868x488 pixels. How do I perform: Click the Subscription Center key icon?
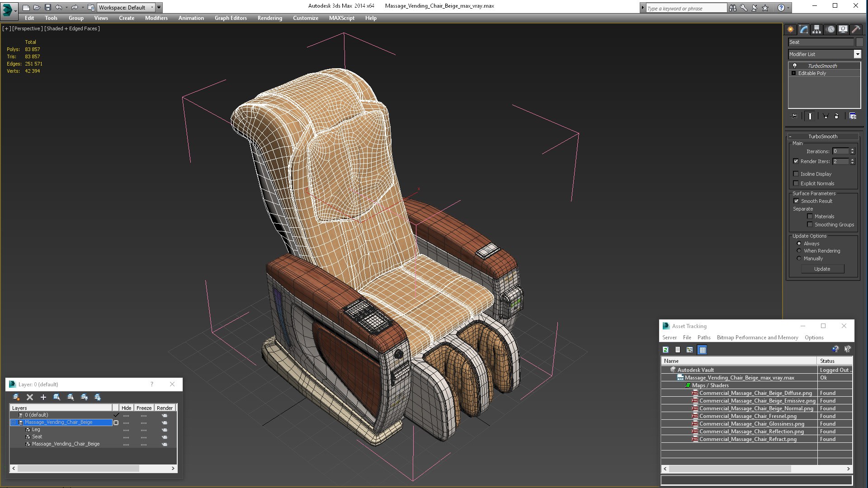pyautogui.click(x=743, y=8)
